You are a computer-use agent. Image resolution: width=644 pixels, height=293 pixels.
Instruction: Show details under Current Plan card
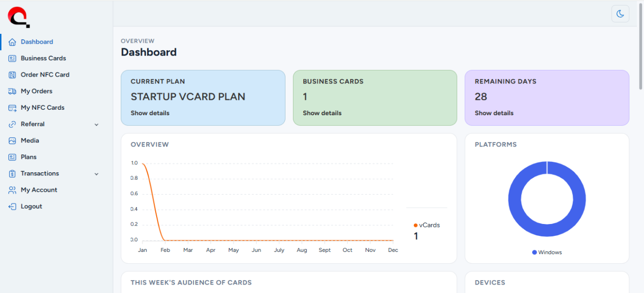tap(150, 113)
